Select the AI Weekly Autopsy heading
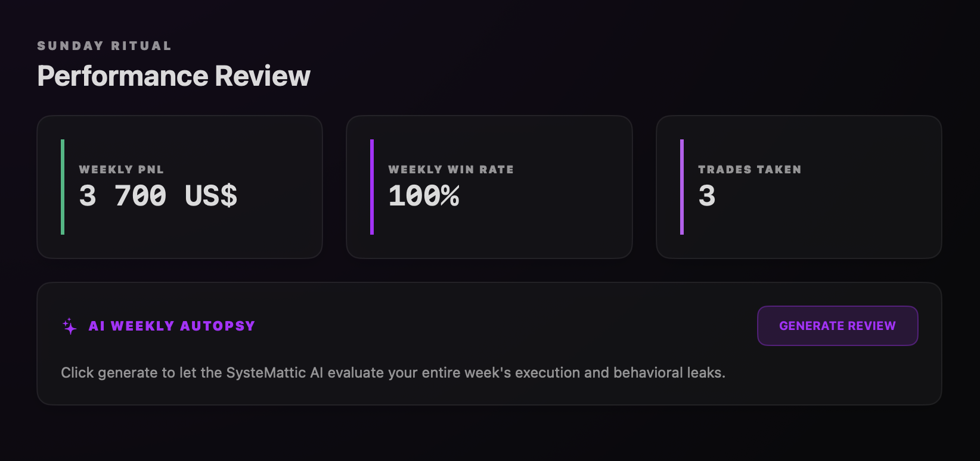The image size is (980, 461). (x=172, y=326)
